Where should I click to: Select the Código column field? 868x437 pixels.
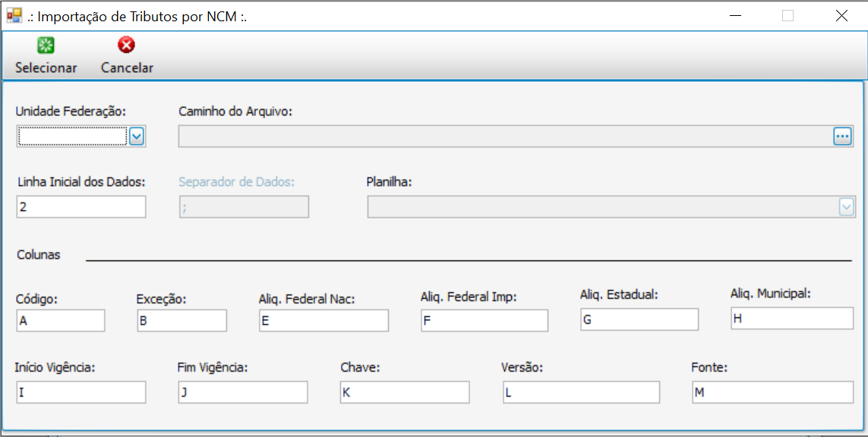coord(61,321)
